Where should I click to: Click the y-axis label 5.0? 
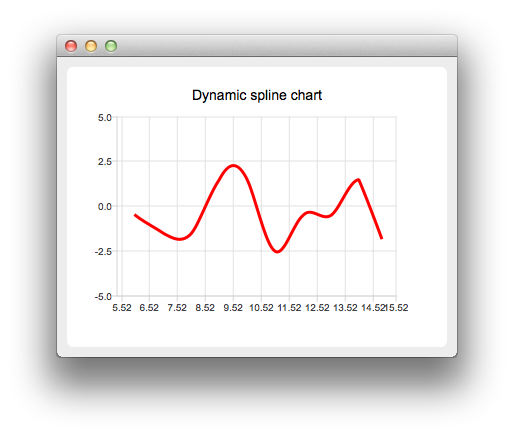(105, 118)
